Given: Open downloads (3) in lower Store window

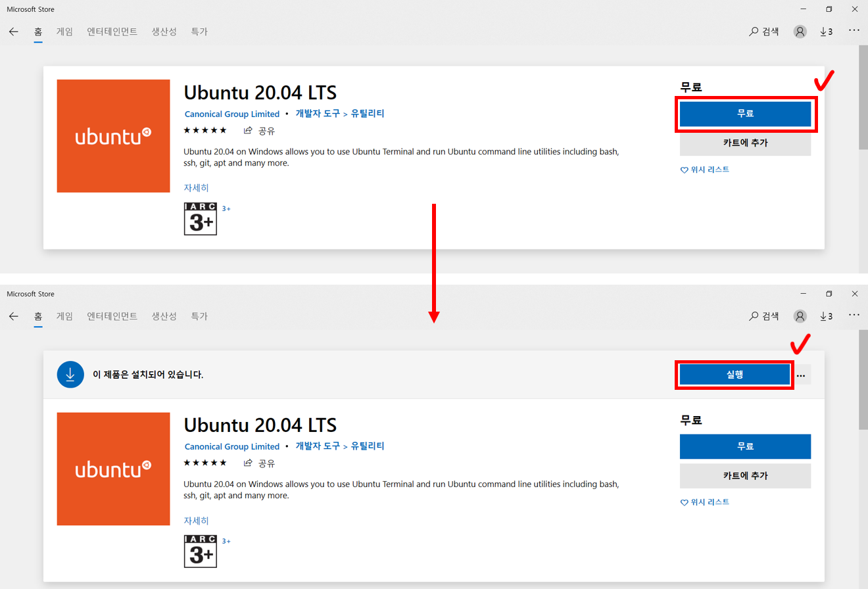Looking at the screenshot, I should [826, 316].
